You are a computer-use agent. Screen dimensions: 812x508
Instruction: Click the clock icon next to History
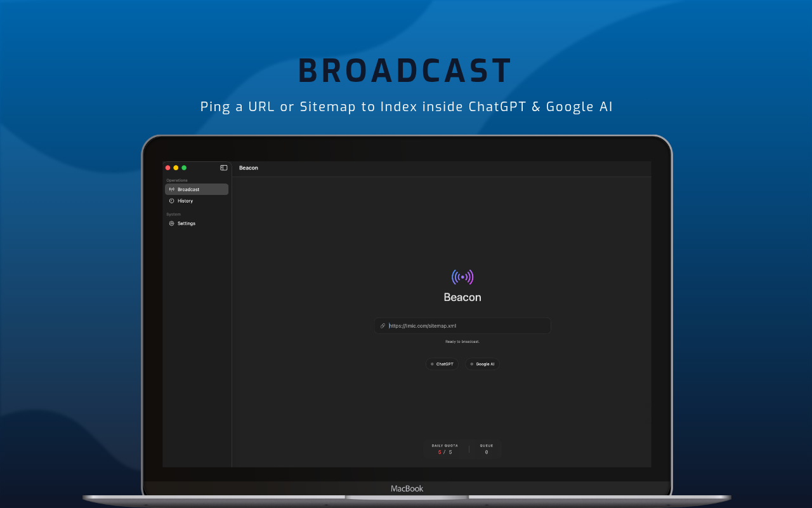(x=171, y=201)
